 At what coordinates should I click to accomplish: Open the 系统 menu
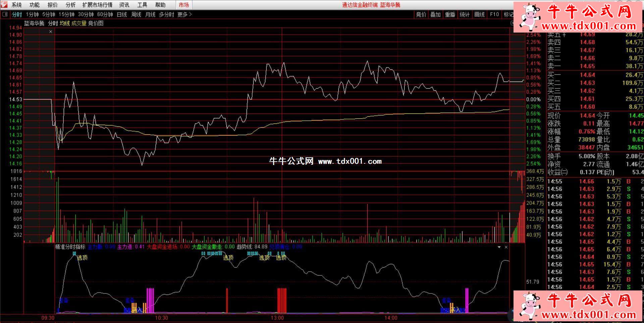(x=16, y=5)
